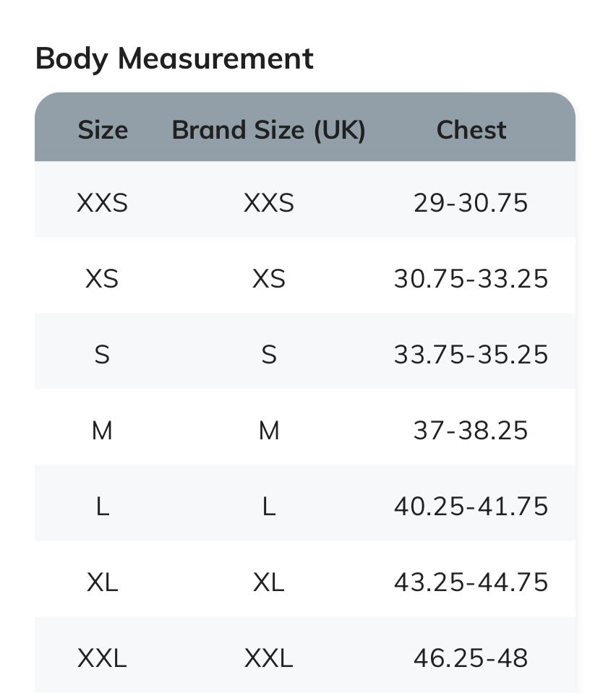Select chest value 29-30.75
This screenshot has height=693, width=616.
471,203
